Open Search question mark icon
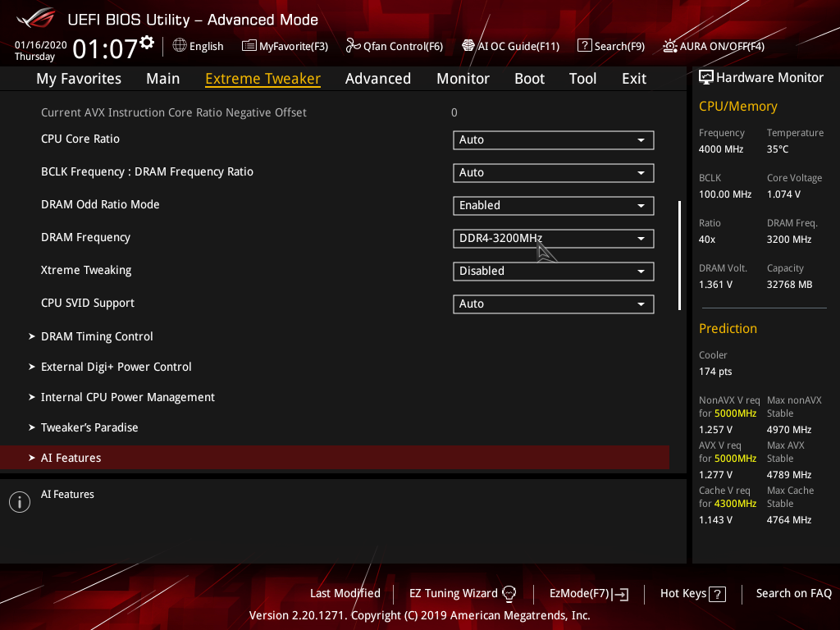 584,46
